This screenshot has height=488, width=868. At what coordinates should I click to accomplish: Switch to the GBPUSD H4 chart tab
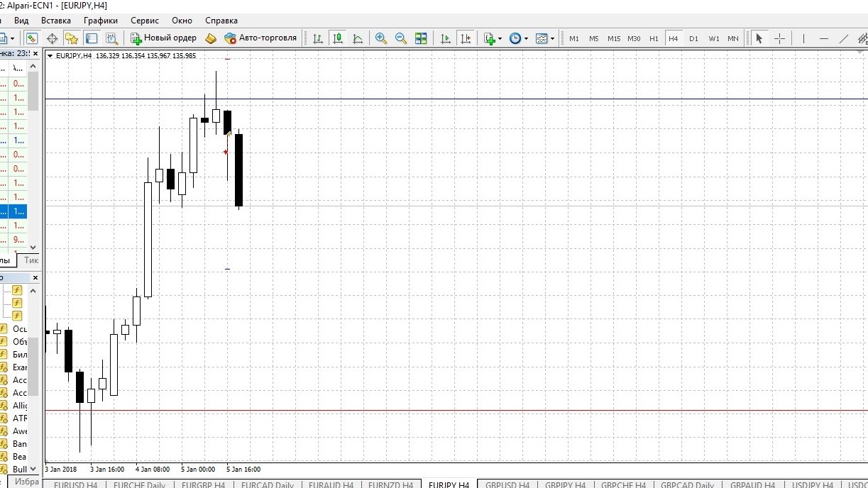pos(507,484)
